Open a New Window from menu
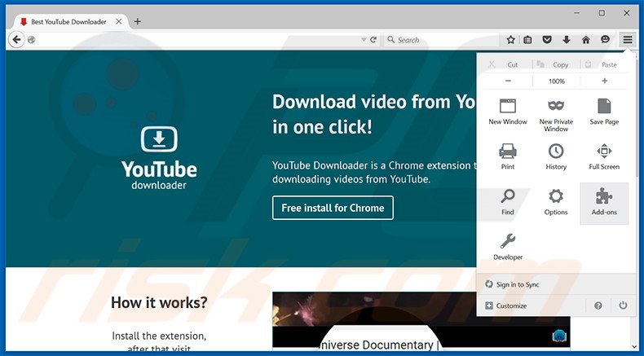 pyautogui.click(x=508, y=112)
